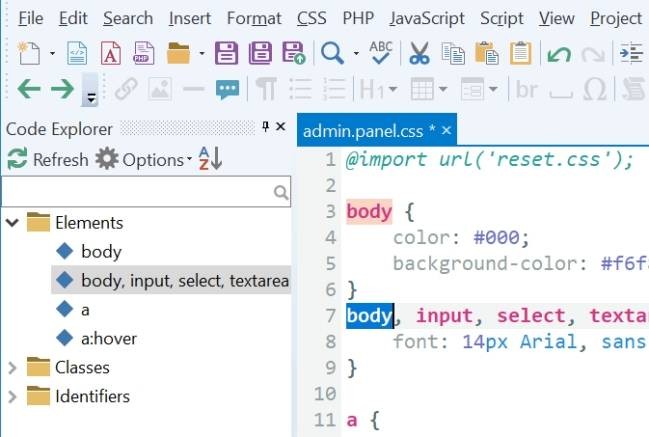Screen dimensions: 649x437
Task: Click the green Back arrow
Action: tap(28, 90)
